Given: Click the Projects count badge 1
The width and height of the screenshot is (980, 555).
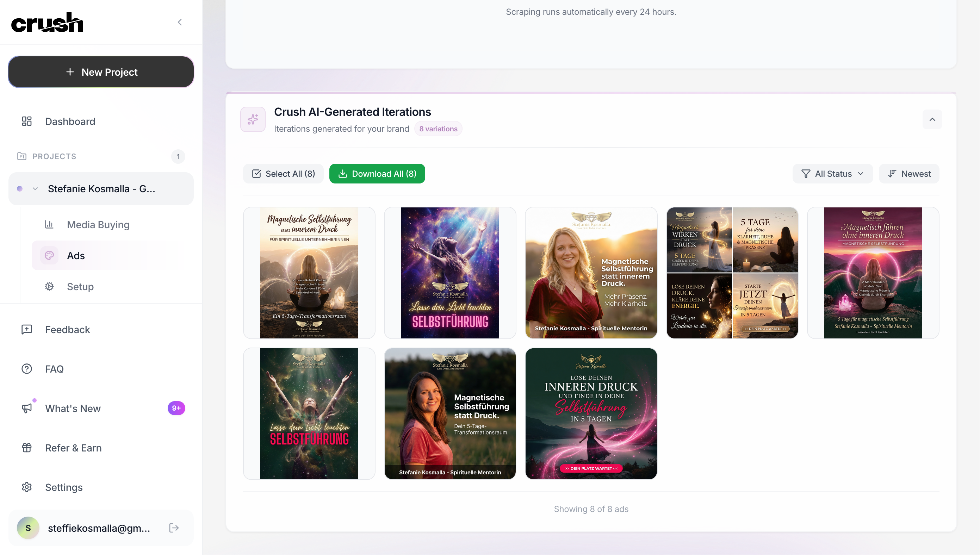Looking at the screenshot, I should 178,156.
